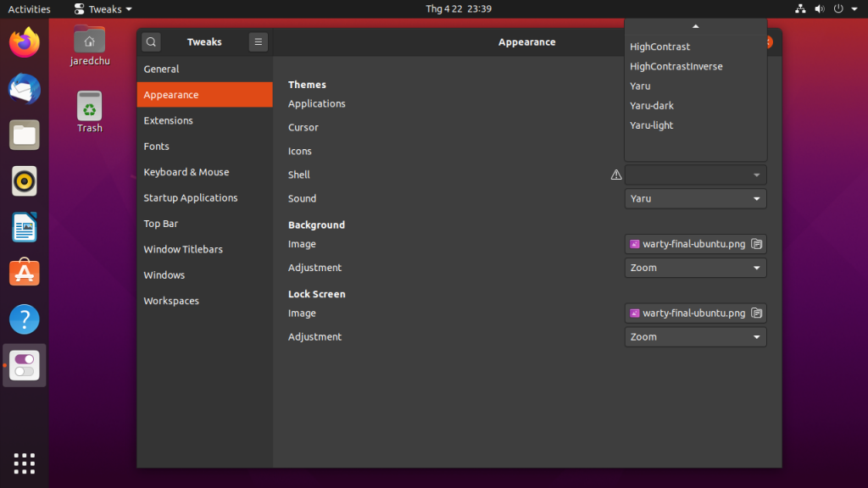
Task: Click the warning icon beside Shell theme
Action: tap(616, 175)
